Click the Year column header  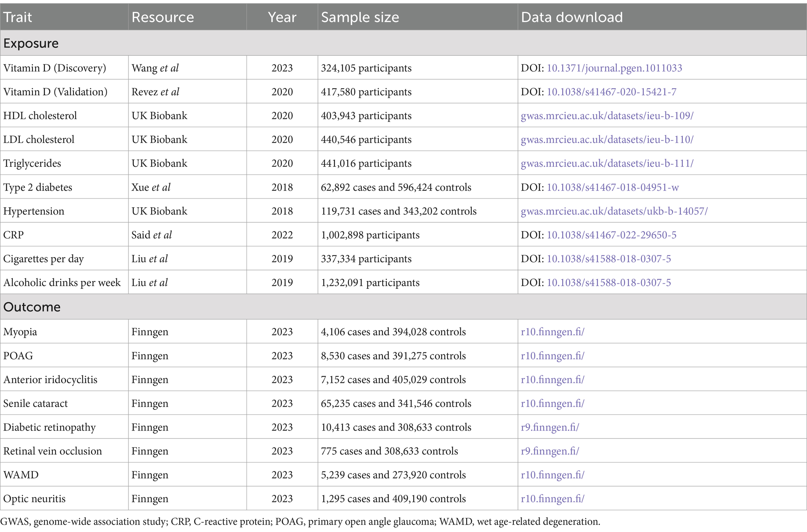click(282, 17)
